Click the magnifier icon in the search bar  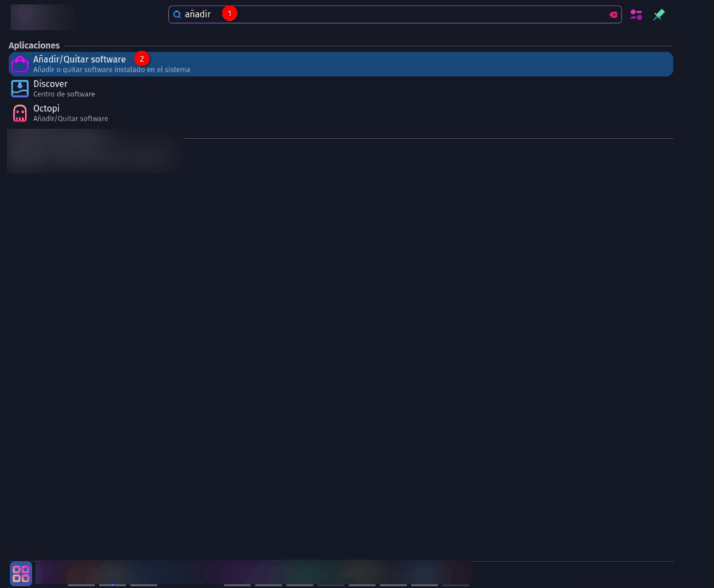(177, 15)
